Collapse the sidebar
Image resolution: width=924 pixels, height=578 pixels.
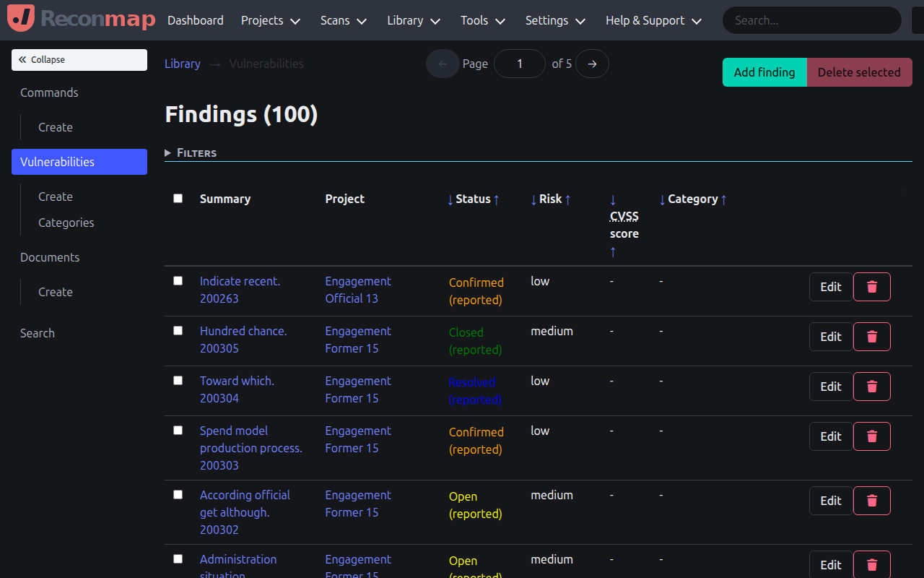coord(79,60)
